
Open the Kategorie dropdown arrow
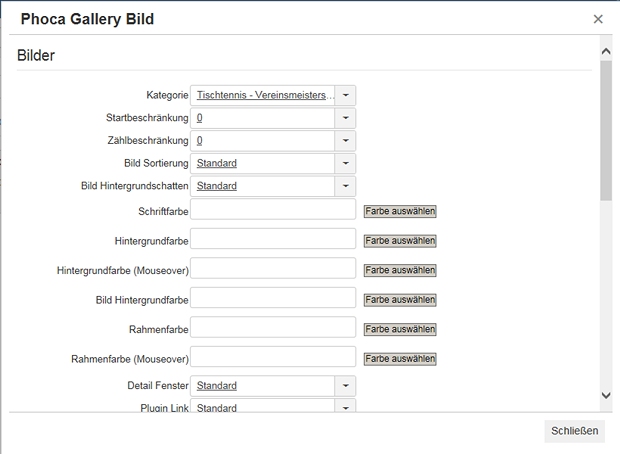[345, 95]
